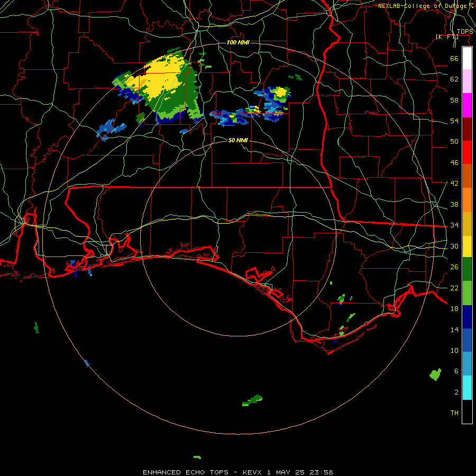
Task: Select the '54' scale label
Action: [454, 121]
